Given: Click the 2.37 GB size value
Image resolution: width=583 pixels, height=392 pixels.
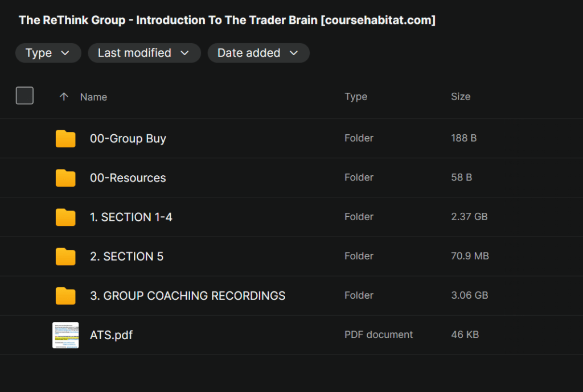Looking at the screenshot, I should 469,217.
